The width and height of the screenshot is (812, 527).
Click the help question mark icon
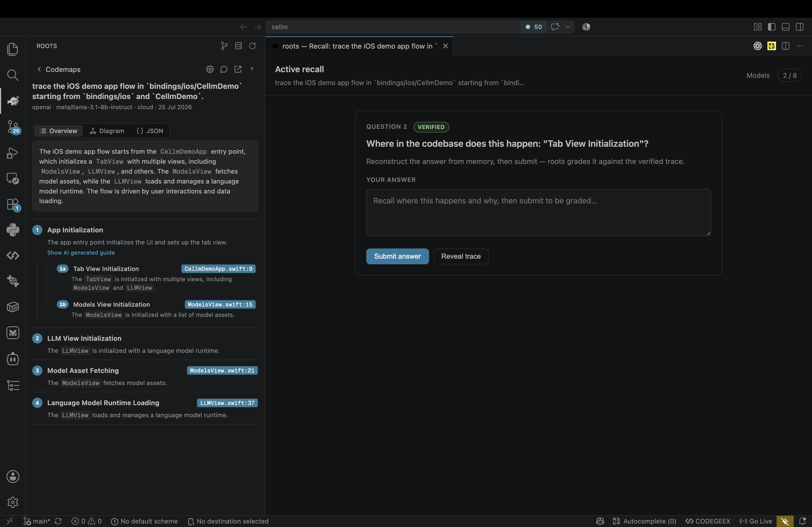pyautogui.click(x=252, y=69)
